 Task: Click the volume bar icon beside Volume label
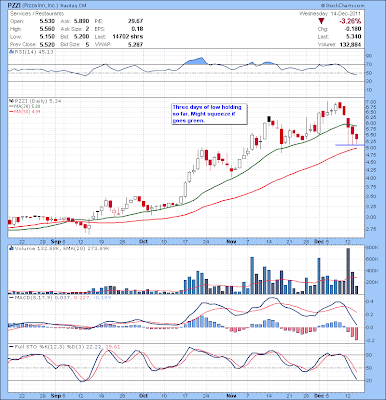(x=10, y=248)
